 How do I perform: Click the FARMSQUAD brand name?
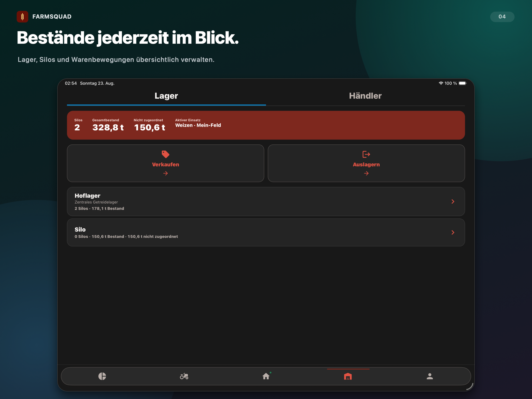tap(52, 17)
